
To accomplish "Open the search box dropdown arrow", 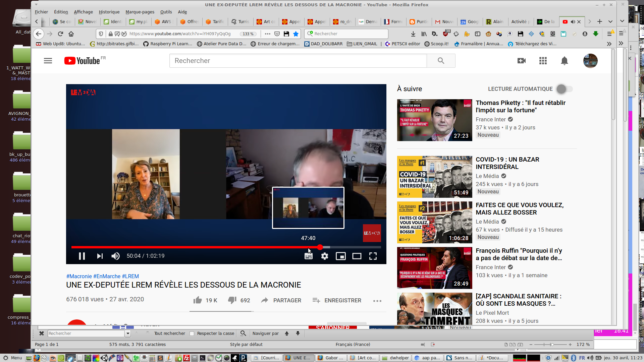I will tap(127, 334).
